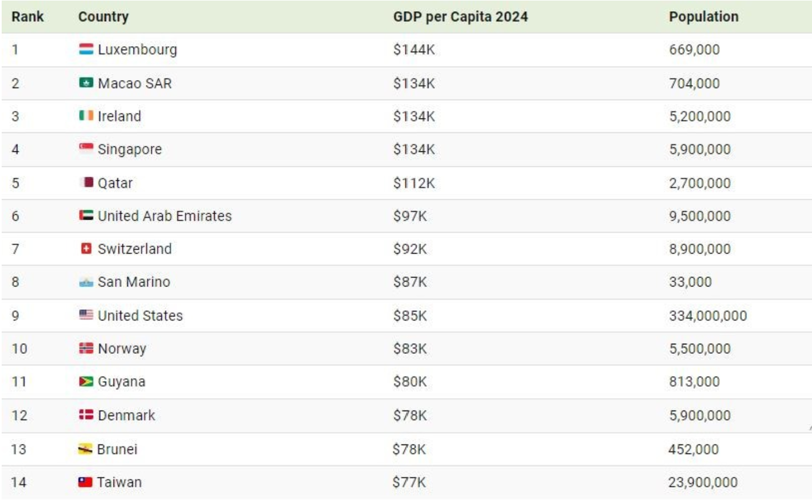
Task: Sort by GDP per Capita 2024 header
Action: pyautogui.click(x=461, y=17)
